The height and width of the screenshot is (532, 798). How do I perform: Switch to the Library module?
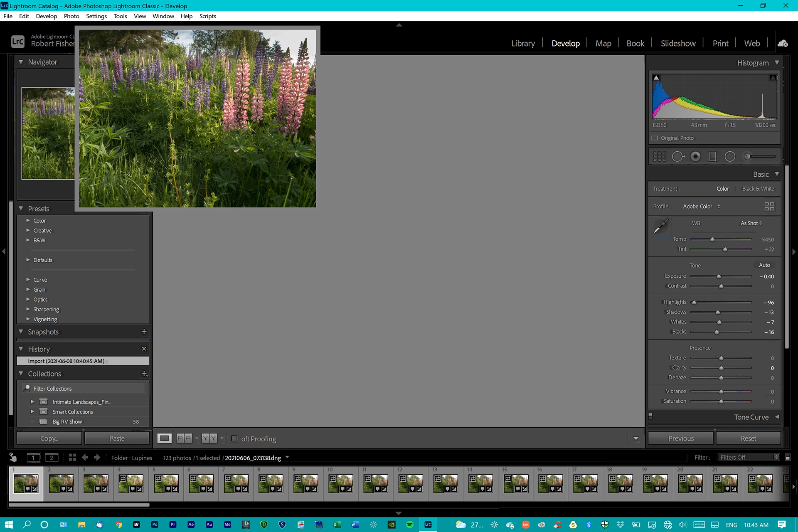click(x=522, y=43)
